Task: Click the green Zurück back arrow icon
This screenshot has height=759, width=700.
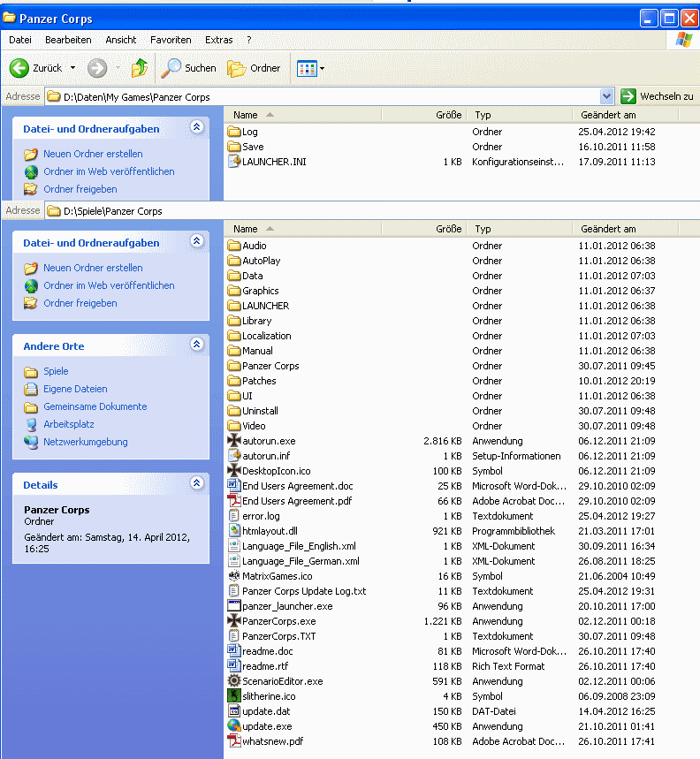Action: [19, 68]
